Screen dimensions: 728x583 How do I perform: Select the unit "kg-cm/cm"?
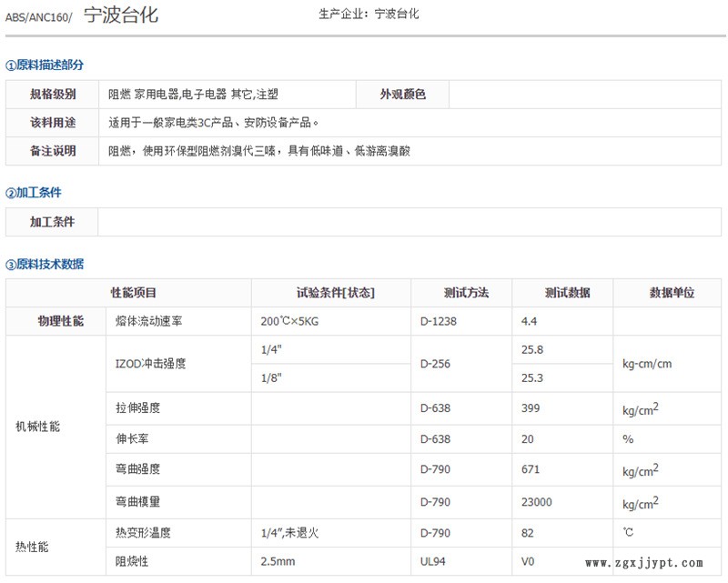647,364
